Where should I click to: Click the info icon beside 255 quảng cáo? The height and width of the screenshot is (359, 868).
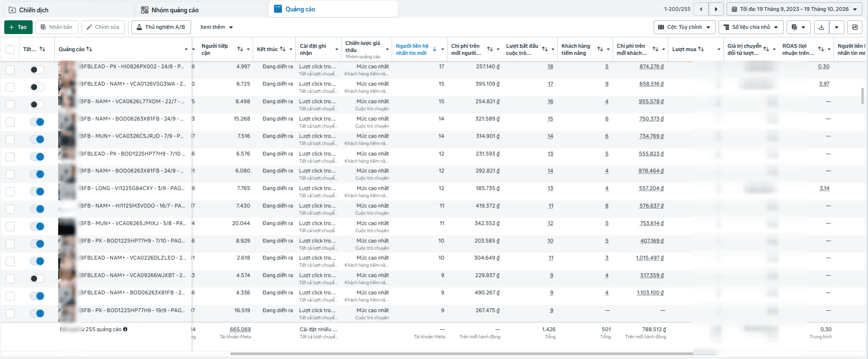(125, 329)
